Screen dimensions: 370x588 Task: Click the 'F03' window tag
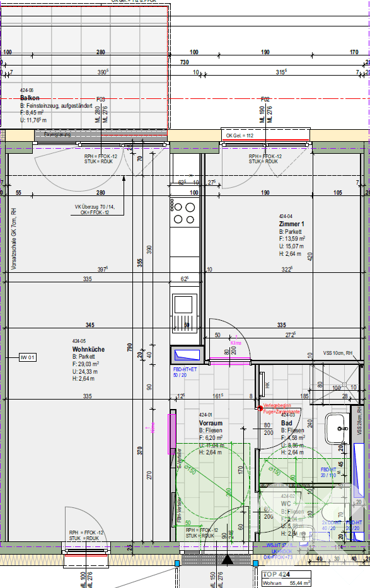tap(100, 100)
